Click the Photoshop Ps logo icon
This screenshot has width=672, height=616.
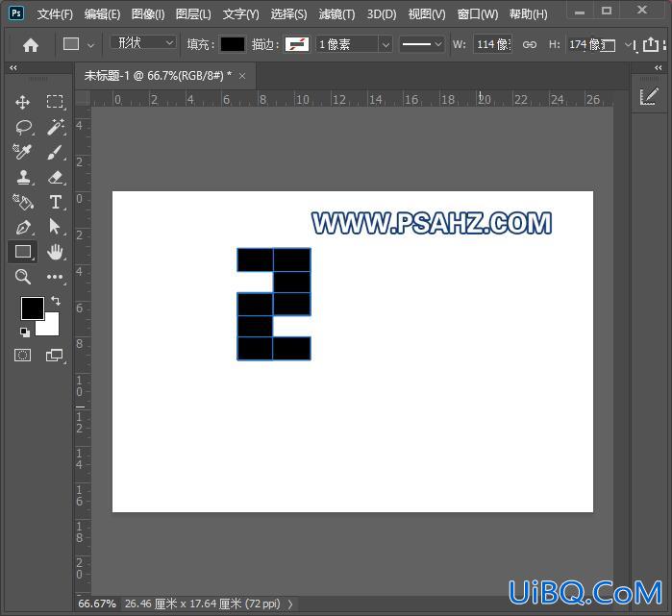pos(16,13)
